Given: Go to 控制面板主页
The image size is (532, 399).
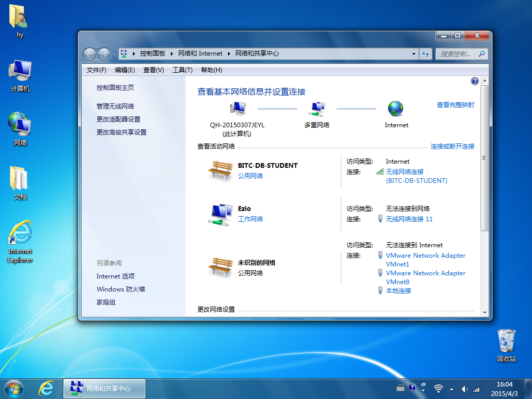Looking at the screenshot, I should point(115,87).
